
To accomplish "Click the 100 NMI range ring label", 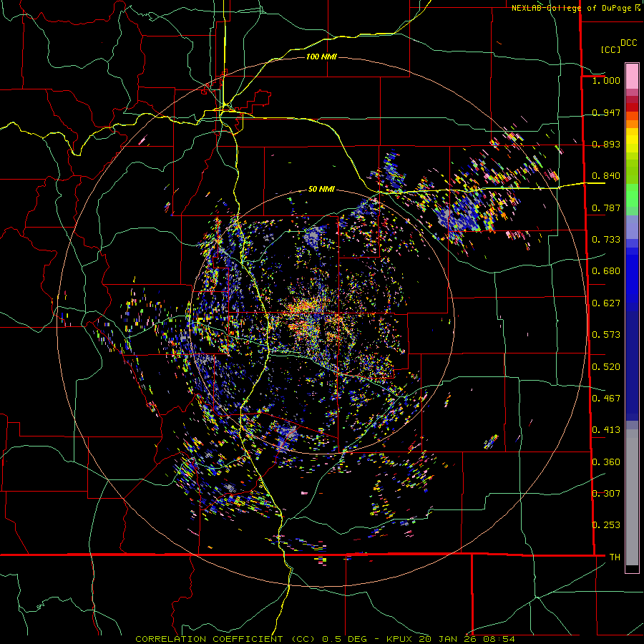I will click(x=321, y=57).
